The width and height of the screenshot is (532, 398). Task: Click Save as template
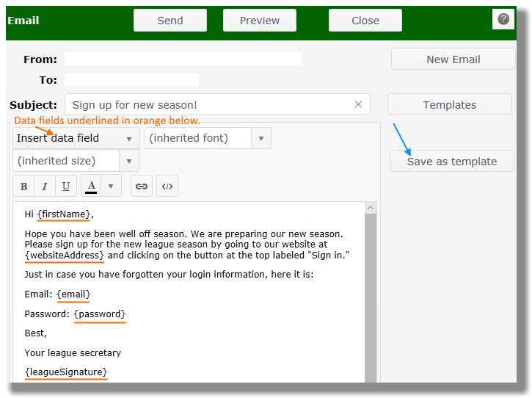point(451,162)
